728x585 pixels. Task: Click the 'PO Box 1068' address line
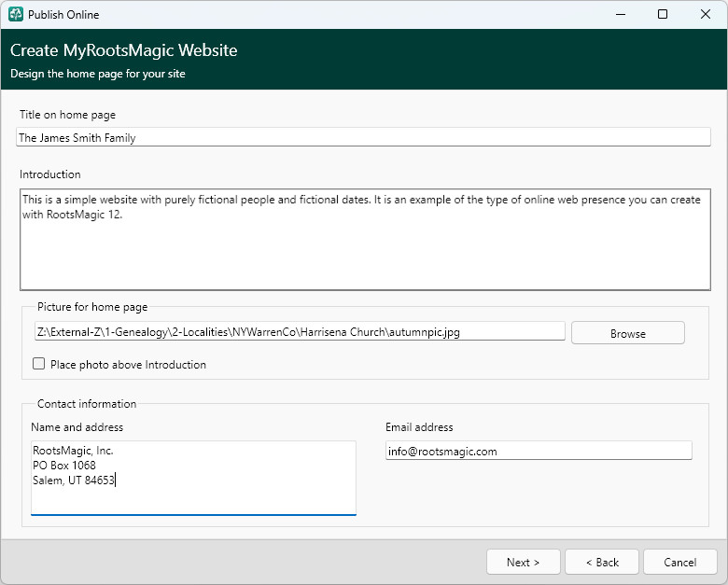pos(64,466)
